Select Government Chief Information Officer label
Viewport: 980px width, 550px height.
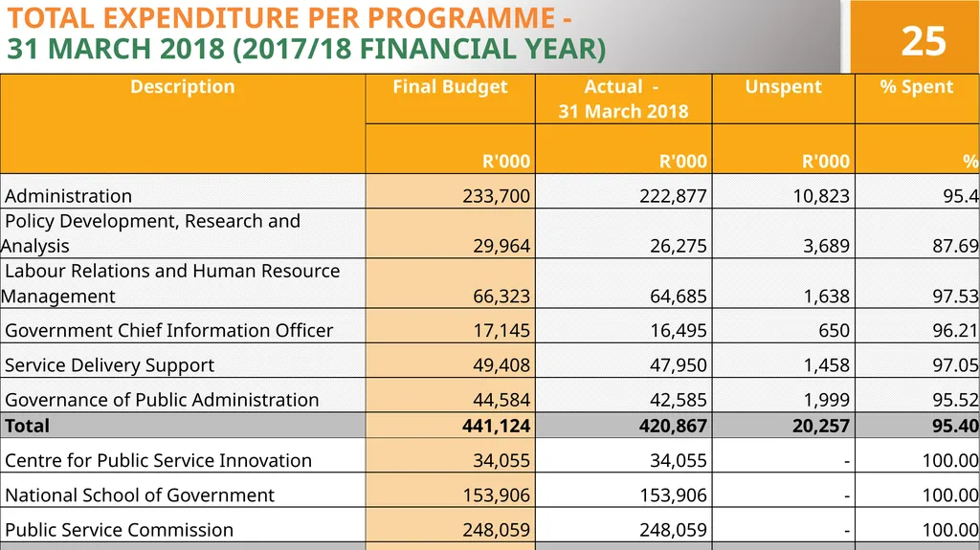tap(168, 331)
